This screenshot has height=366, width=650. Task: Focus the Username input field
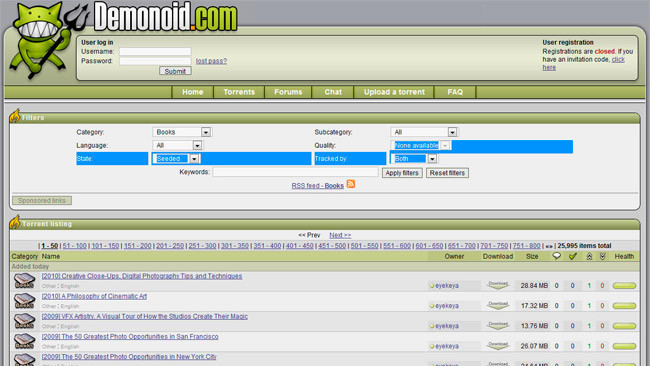click(155, 52)
